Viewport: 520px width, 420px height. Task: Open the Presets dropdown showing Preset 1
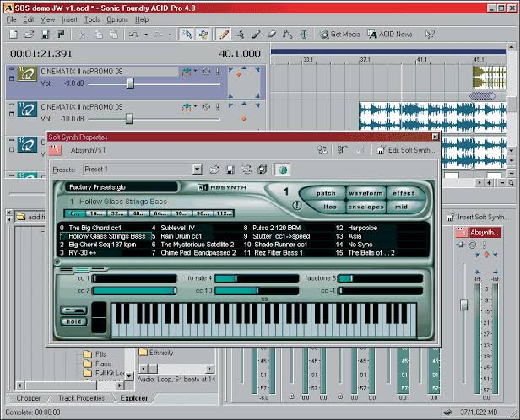(x=198, y=170)
